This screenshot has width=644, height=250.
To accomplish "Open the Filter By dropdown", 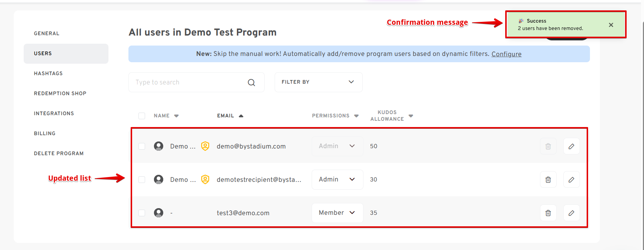I will (x=318, y=82).
